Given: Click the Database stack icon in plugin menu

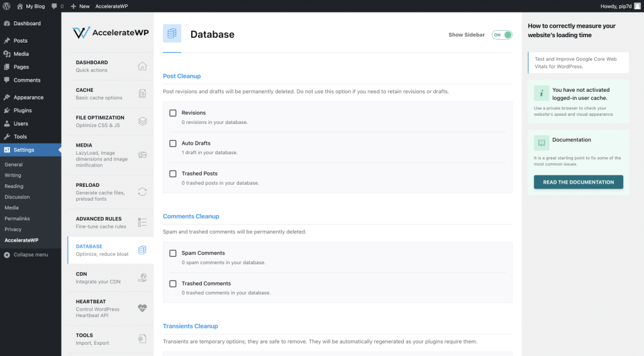Looking at the screenshot, I should tap(142, 250).
